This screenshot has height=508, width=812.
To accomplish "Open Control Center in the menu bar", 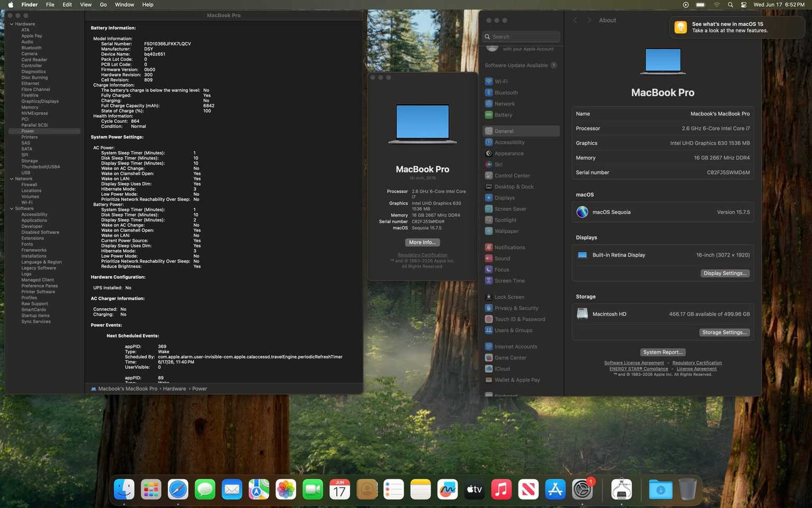I will (x=744, y=5).
